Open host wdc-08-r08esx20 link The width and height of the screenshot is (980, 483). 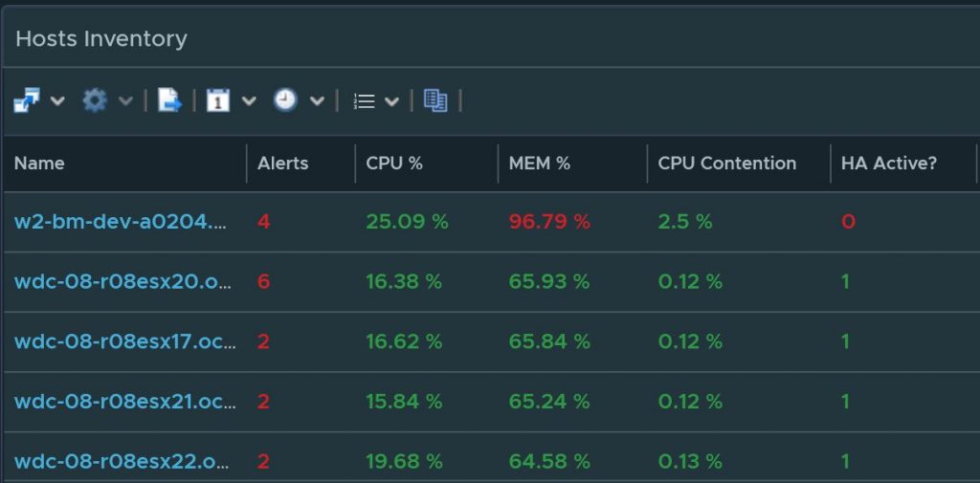point(122,282)
